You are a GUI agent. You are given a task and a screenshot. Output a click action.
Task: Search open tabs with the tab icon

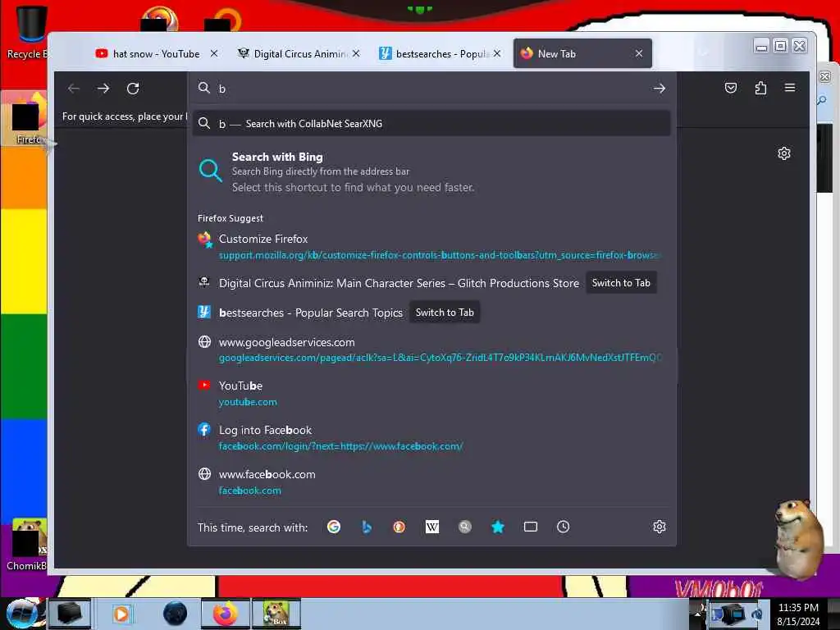tap(531, 527)
